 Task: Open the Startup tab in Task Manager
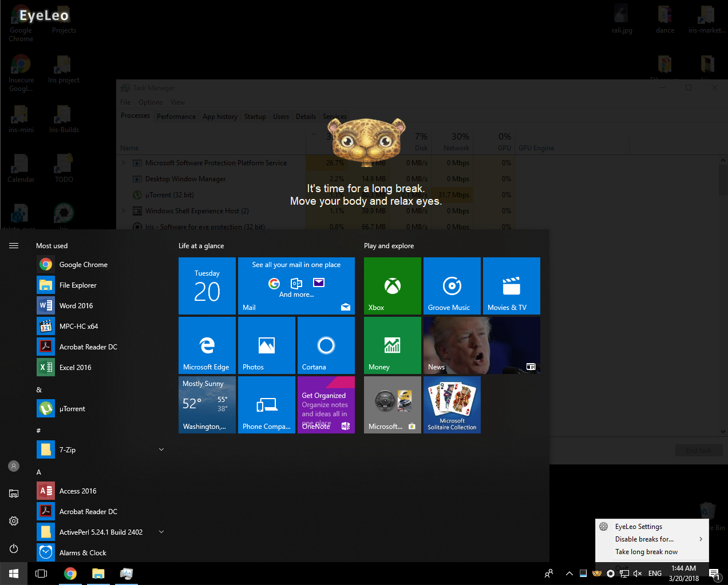(x=255, y=117)
